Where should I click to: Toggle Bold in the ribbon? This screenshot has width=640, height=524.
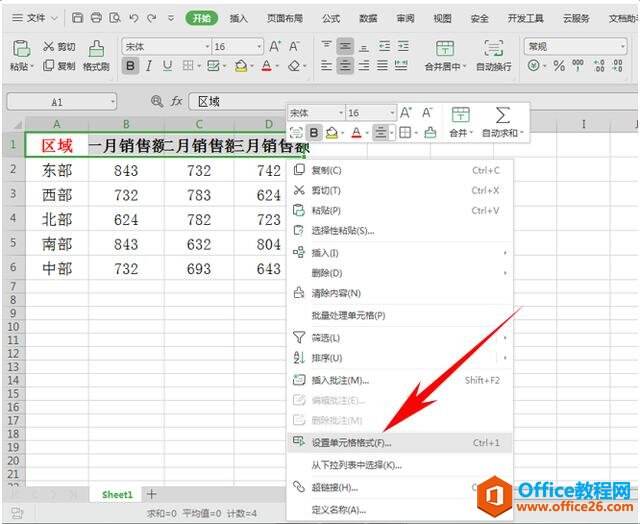[130, 66]
